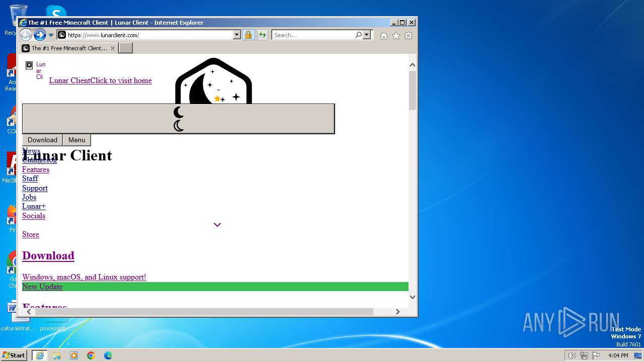Viewport: 644px width, 362px height.
Task: Go forward using the browser Forward arrow
Action: [40, 35]
